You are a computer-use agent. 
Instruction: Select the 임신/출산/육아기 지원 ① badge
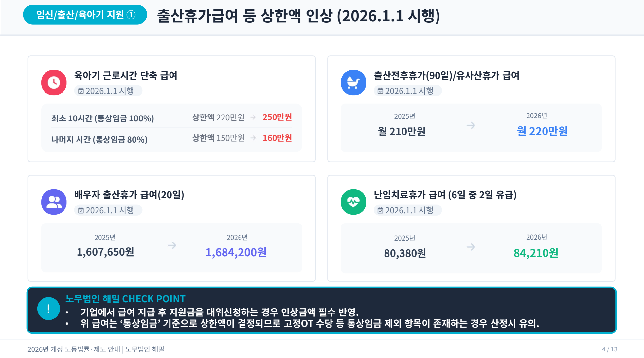pos(85,15)
